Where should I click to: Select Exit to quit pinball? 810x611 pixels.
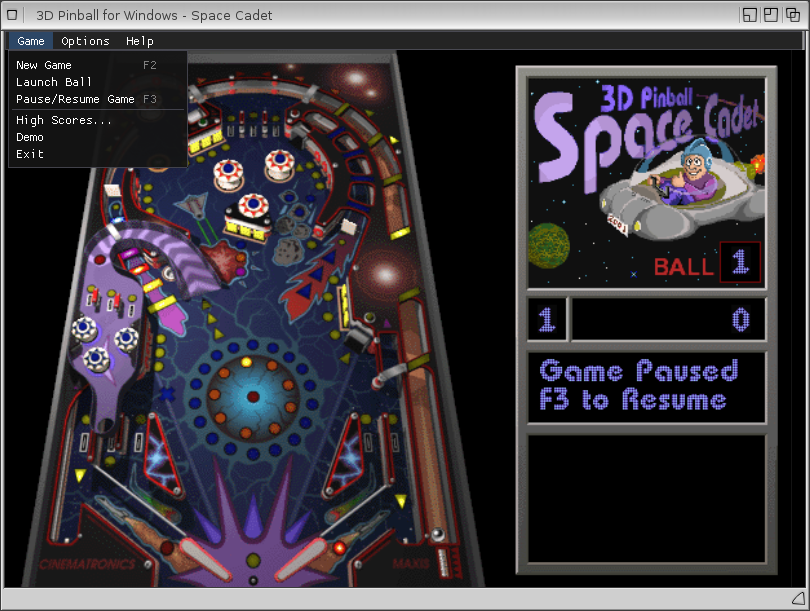pyautogui.click(x=30, y=154)
